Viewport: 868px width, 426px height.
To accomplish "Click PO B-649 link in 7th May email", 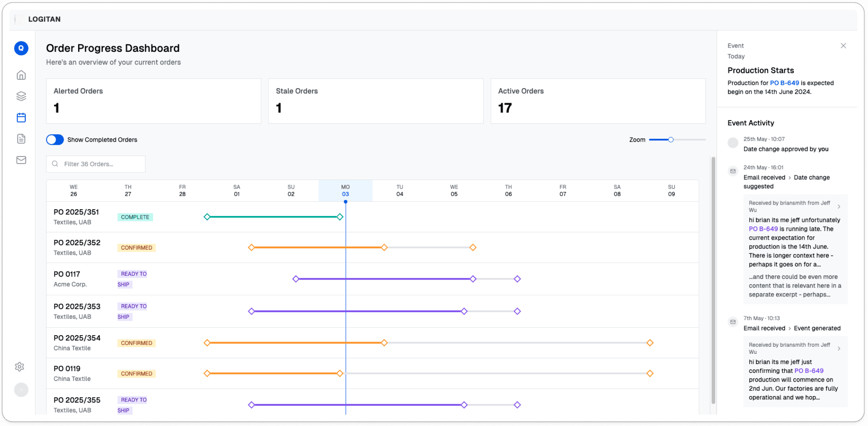I will coord(809,371).
